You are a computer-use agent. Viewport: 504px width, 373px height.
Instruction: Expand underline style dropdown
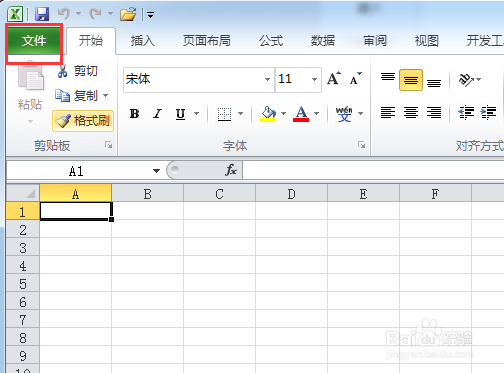197,114
